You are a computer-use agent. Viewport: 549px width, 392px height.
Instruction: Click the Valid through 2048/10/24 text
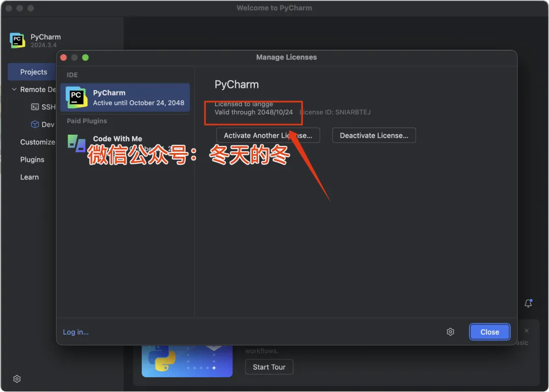pyautogui.click(x=254, y=112)
